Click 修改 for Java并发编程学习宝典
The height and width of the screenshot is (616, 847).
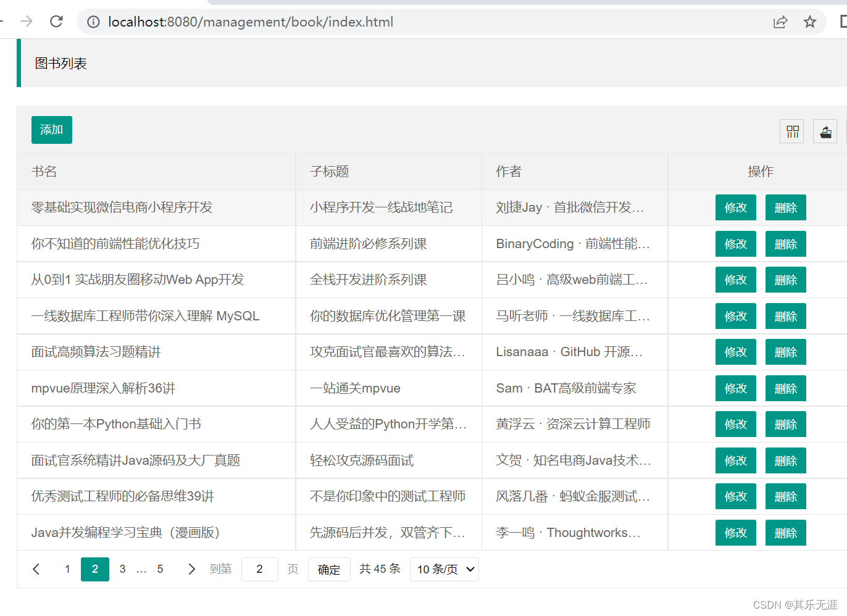(736, 533)
